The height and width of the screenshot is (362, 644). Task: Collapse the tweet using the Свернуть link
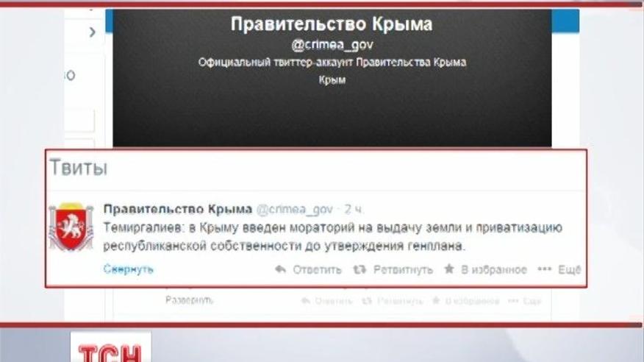(x=128, y=269)
